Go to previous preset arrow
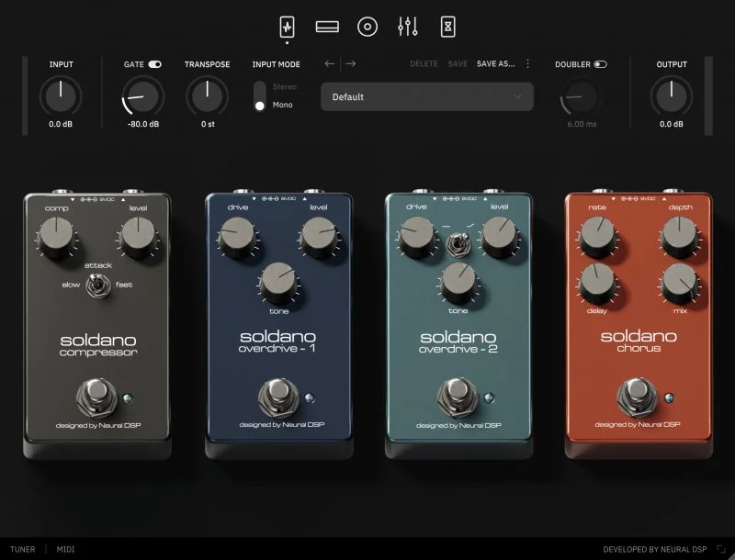 coord(330,63)
